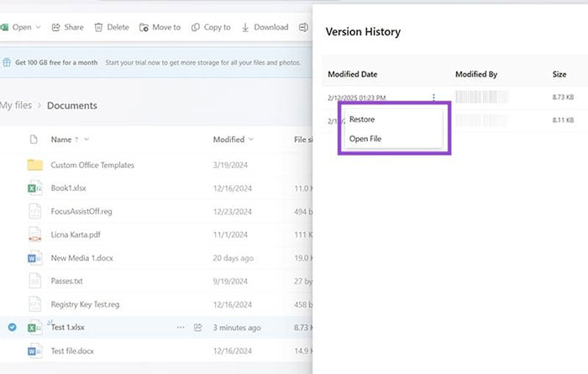Open the Custom Office Templates folder
The height and width of the screenshot is (374, 588).
click(92, 165)
